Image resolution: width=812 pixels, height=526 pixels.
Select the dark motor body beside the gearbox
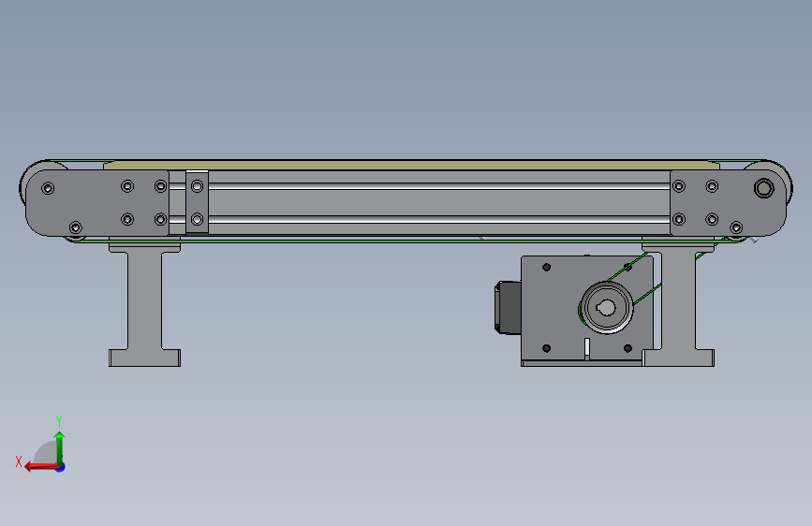tap(509, 308)
